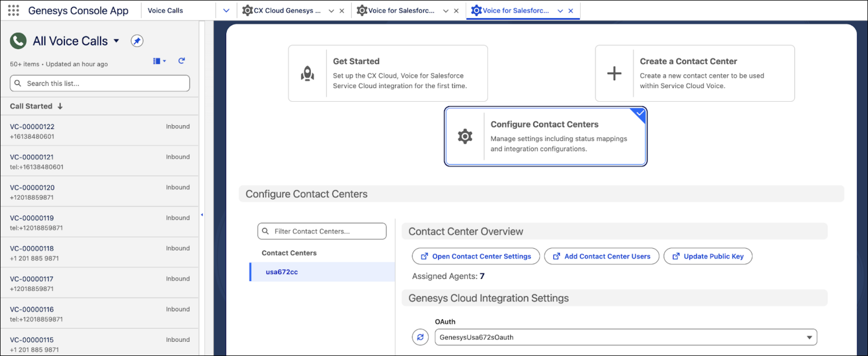Close the CX Cloud Genesys tab

(x=341, y=11)
